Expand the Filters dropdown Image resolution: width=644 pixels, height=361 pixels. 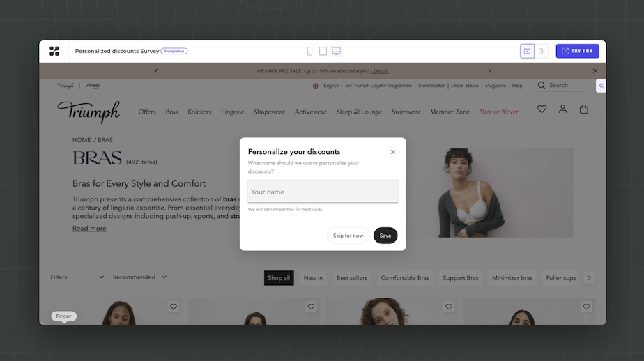click(77, 277)
